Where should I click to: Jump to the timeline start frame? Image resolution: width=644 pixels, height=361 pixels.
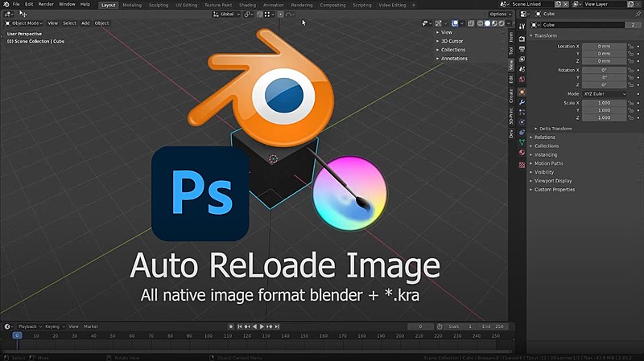240,326
